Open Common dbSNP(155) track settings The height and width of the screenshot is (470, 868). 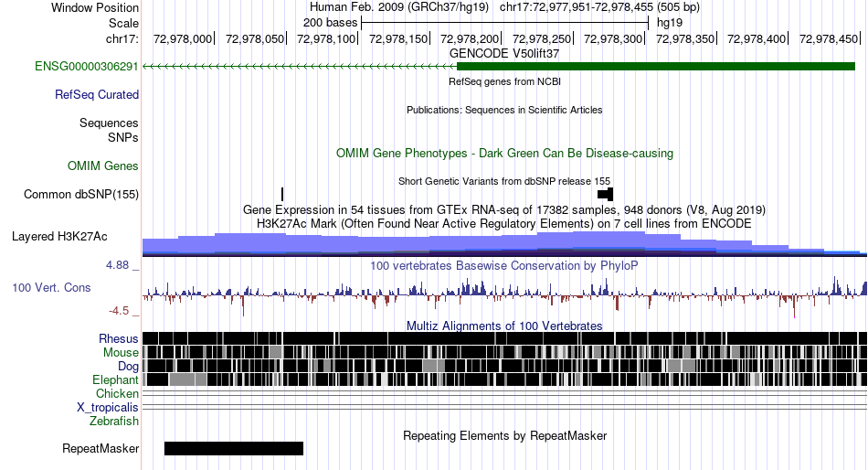pos(81,195)
